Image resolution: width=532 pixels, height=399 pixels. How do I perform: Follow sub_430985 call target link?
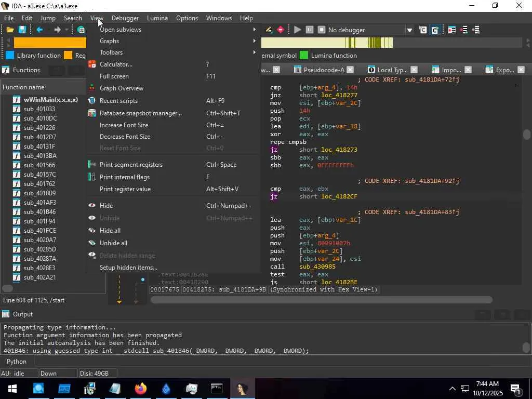[x=317, y=267]
